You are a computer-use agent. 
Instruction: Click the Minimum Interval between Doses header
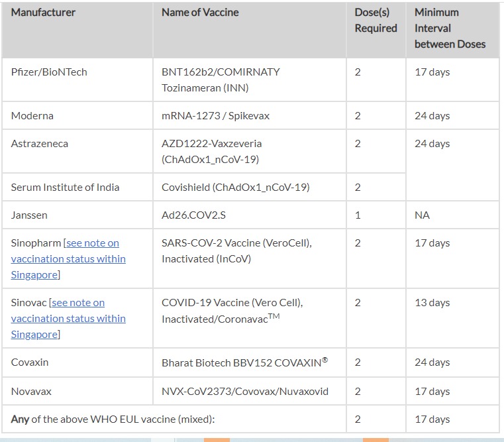[450, 28]
